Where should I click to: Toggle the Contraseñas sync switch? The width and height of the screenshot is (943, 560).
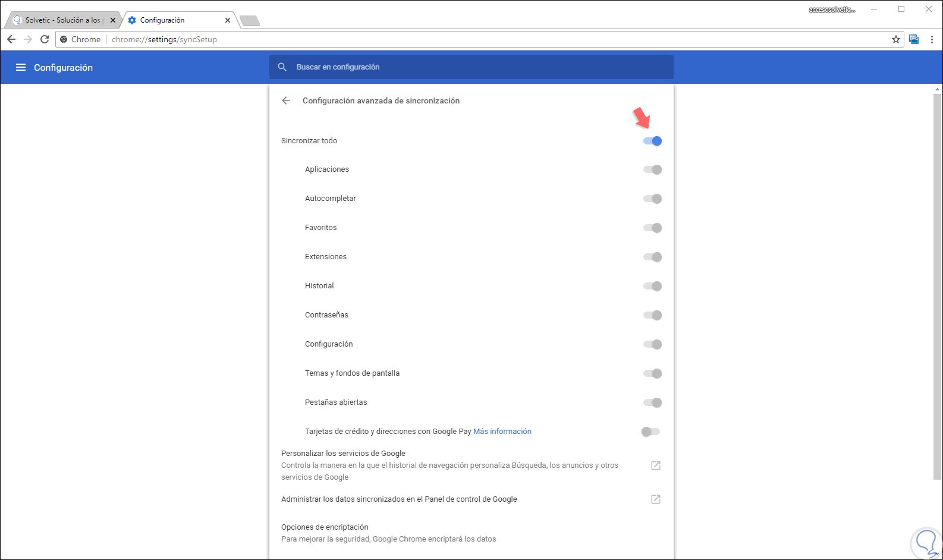(x=652, y=315)
